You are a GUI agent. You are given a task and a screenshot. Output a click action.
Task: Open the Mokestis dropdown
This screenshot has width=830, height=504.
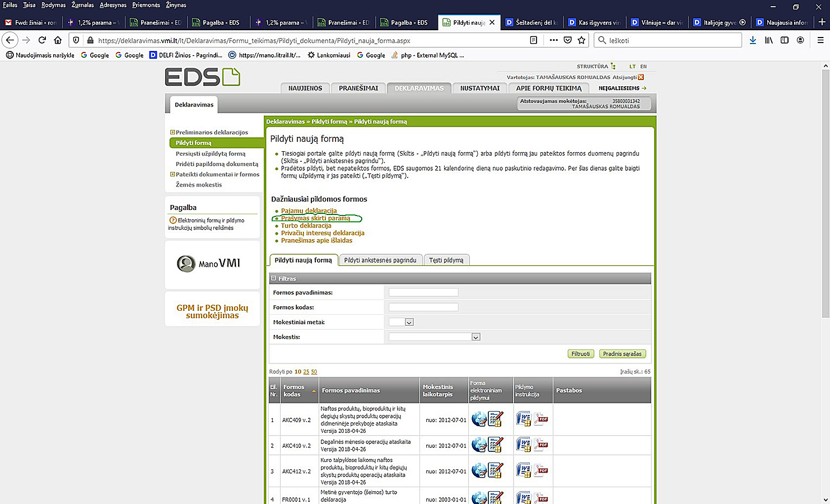click(475, 337)
